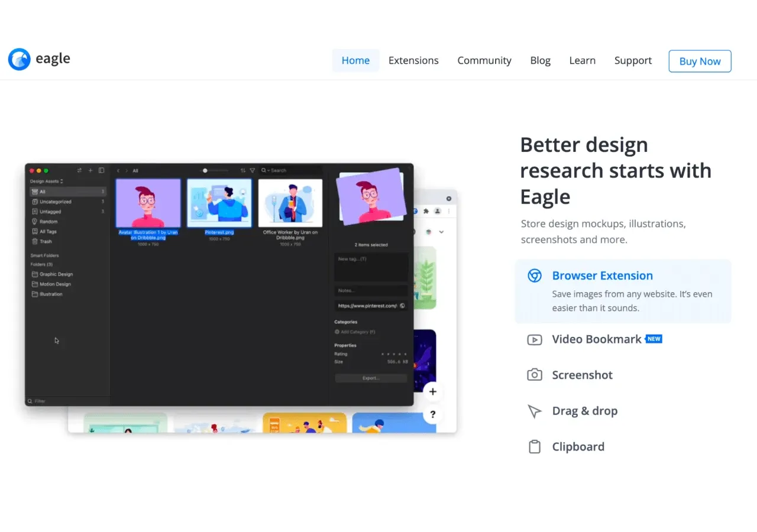The height and width of the screenshot is (532, 757).
Task: Go to the Extensions page
Action: 413,60
